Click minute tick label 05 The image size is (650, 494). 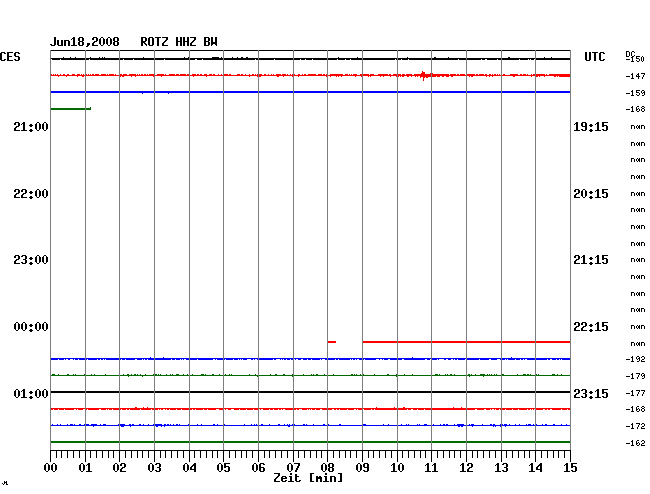click(223, 468)
